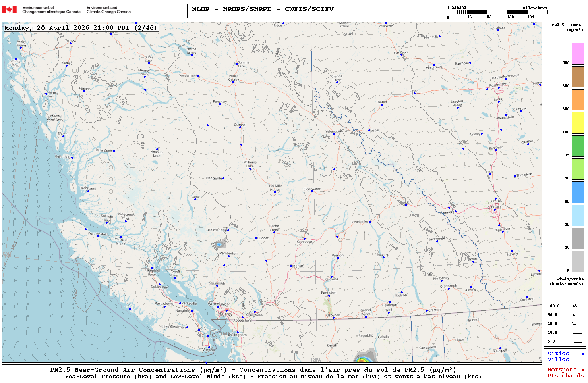Click the Calgary city label
This screenshot has width=588, height=383.
[495, 207]
